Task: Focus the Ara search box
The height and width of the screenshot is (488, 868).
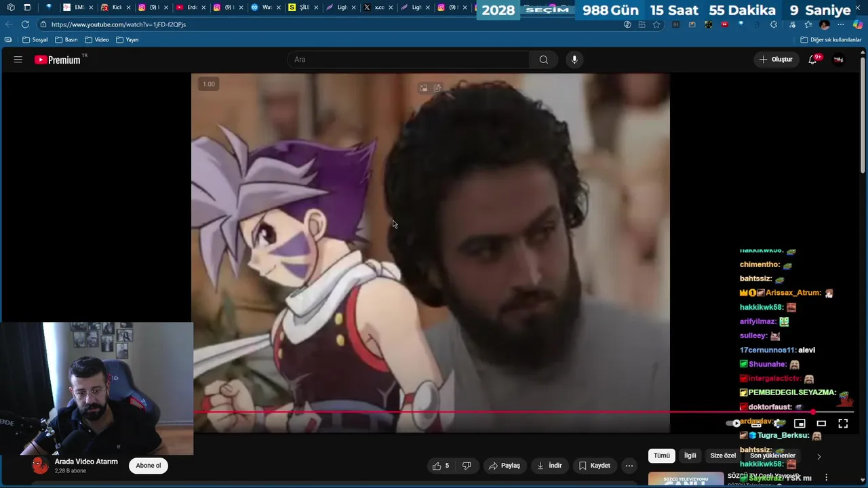Action: coord(408,60)
